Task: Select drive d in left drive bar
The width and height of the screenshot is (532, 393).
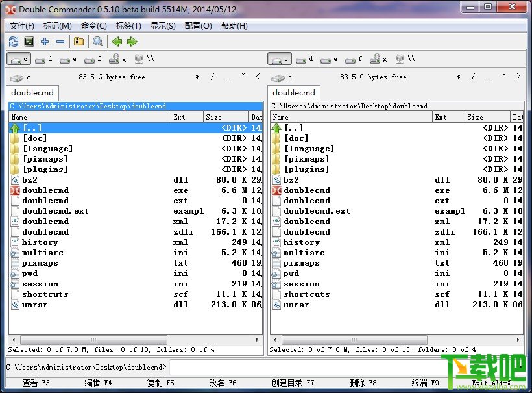Action: (x=44, y=59)
